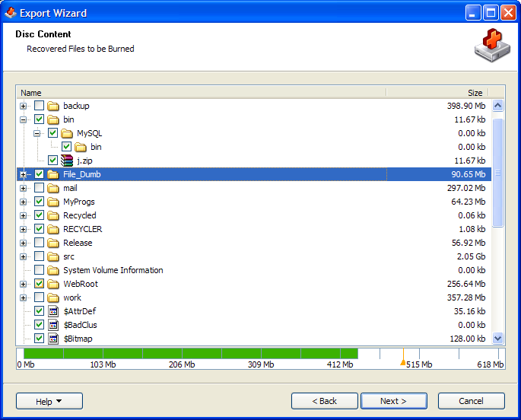The width and height of the screenshot is (521, 420).
Task: Select the $Bitmap row name text
Action: 78,339
